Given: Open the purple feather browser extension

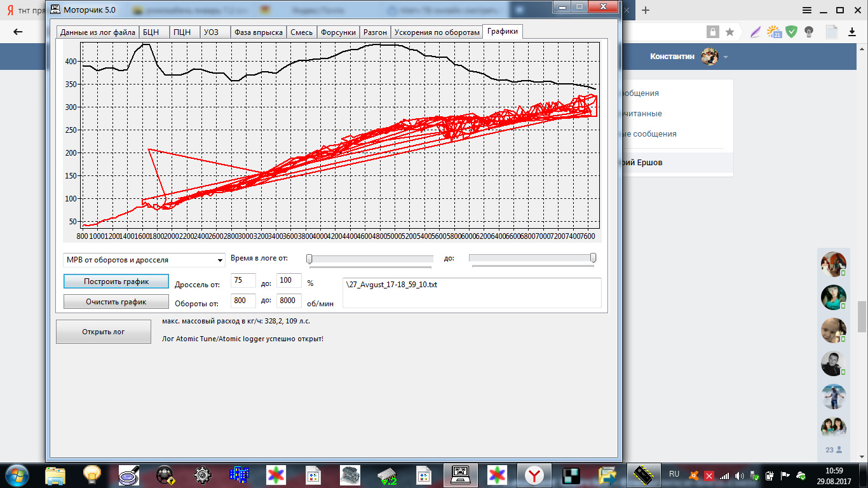Looking at the screenshot, I should (756, 32).
